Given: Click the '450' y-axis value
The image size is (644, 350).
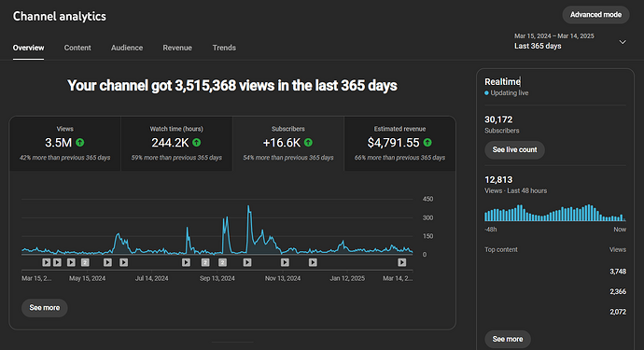Looking at the screenshot, I should pyautogui.click(x=427, y=199).
